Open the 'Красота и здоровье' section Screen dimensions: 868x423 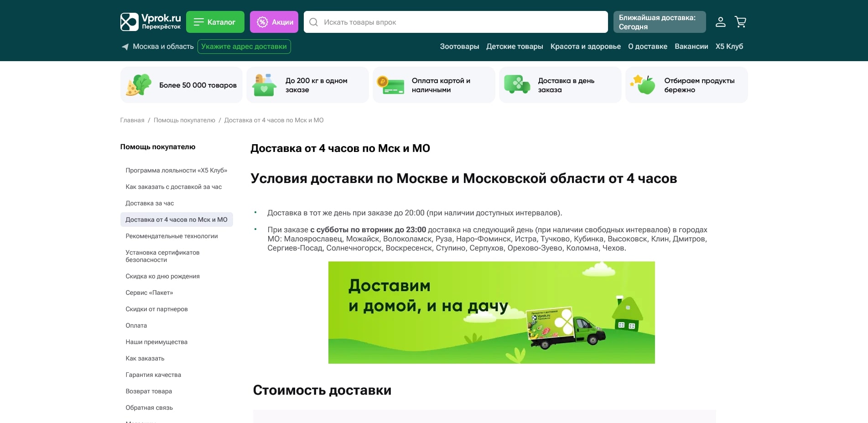click(x=585, y=47)
